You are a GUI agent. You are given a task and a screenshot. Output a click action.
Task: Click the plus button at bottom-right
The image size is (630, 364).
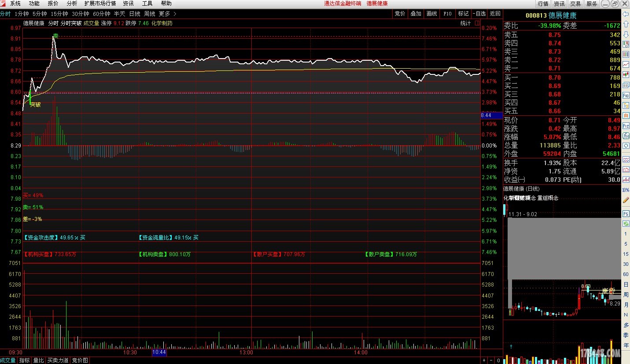click(x=484, y=360)
